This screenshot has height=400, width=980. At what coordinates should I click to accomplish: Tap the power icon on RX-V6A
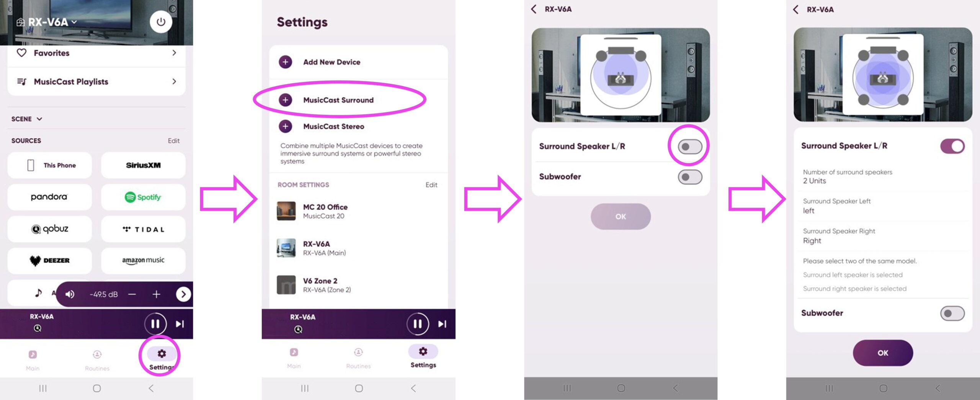click(x=161, y=22)
